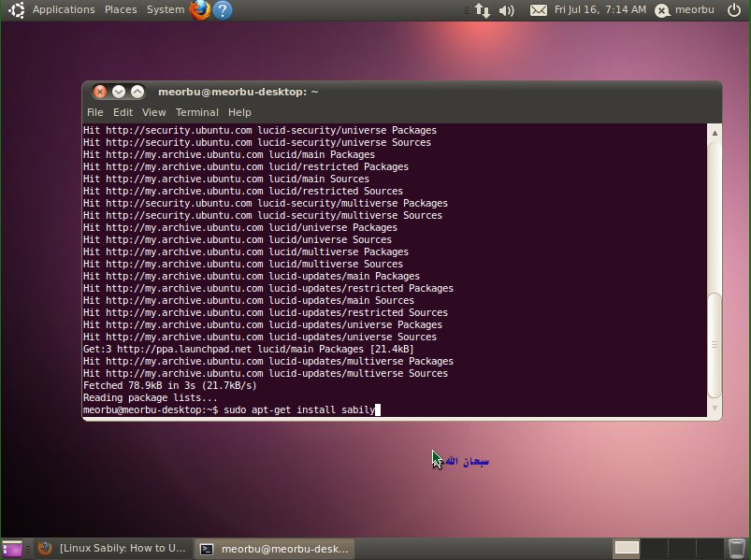This screenshot has height=560, width=751.
Task: Open the Edit menu of the terminal
Action: [123, 112]
